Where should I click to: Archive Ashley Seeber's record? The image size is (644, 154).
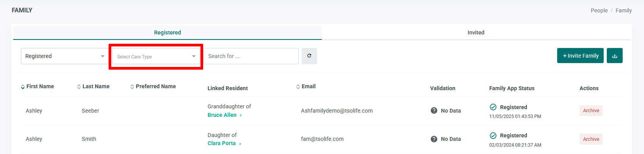(591, 111)
